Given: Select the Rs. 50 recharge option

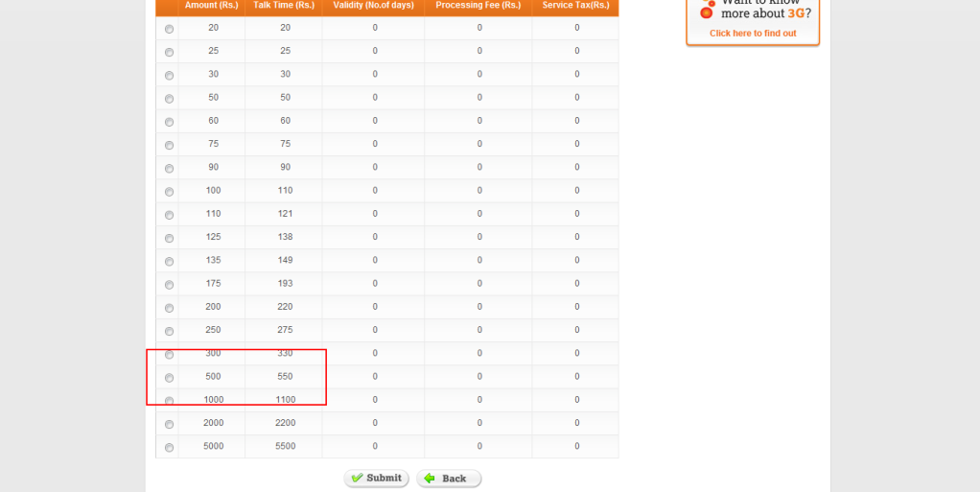Looking at the screenshot, I should tap(170, 99).
